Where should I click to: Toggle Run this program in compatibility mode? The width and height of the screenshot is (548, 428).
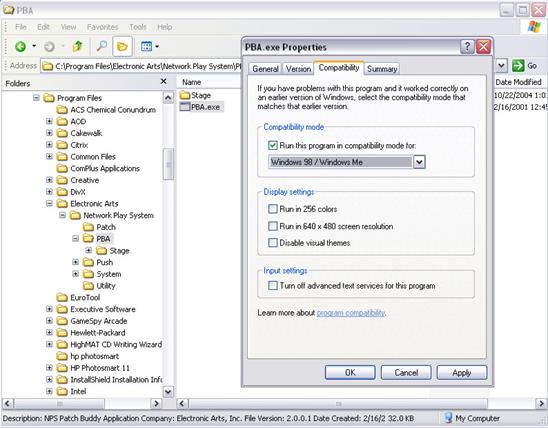coord(273,145)
